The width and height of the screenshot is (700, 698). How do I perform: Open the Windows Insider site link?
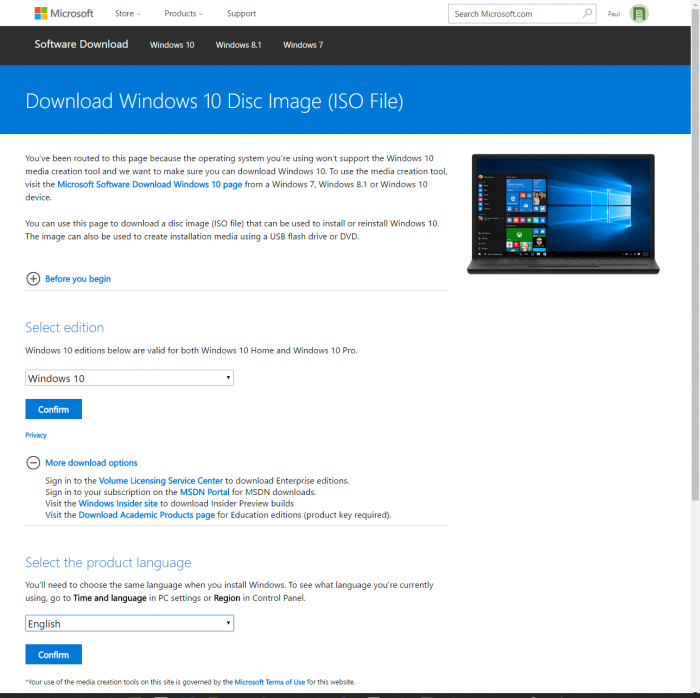click(x=118, y=503)
